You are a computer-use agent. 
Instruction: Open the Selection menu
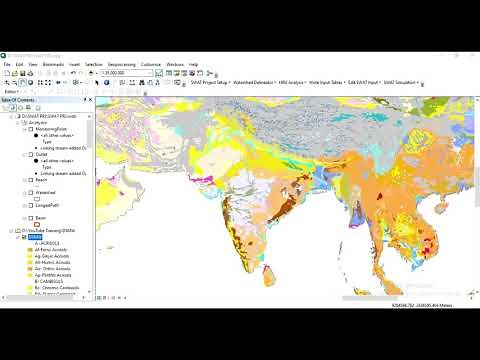pos(94,64)
